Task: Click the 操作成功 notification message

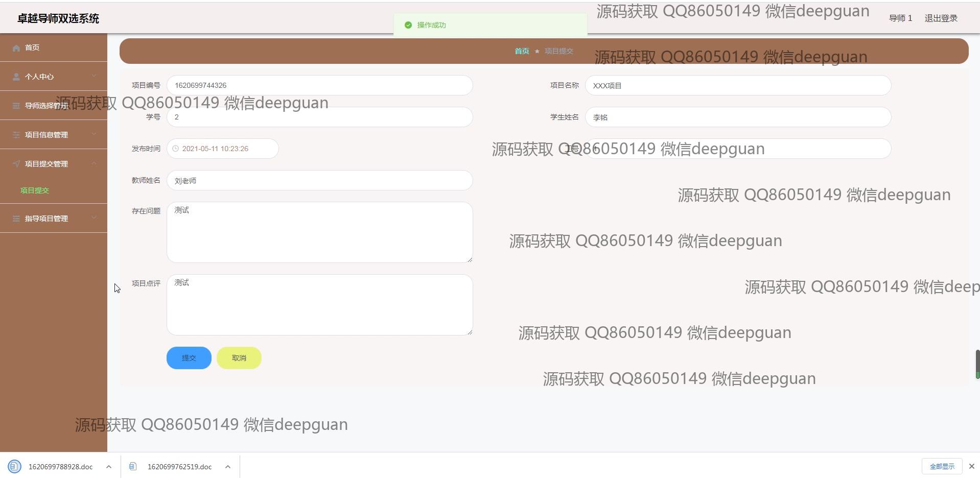Action: pyautogui.click(x=432, y=25)
